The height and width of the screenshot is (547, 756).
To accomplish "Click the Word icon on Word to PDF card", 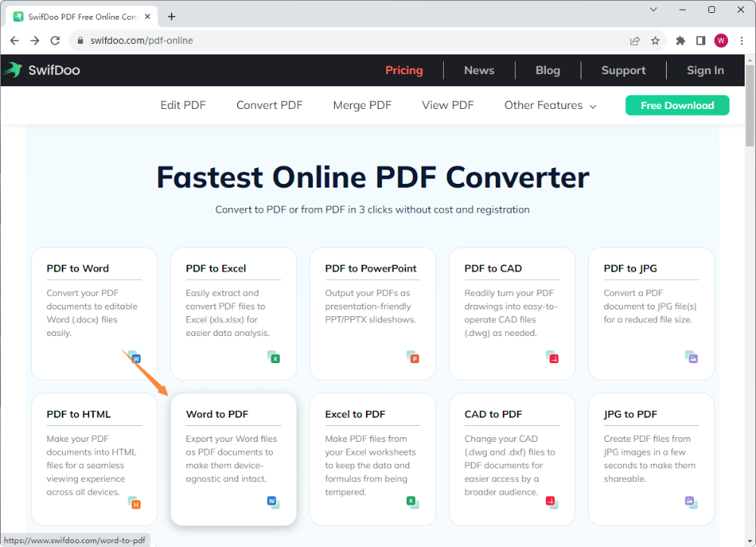I will [274, 502].
